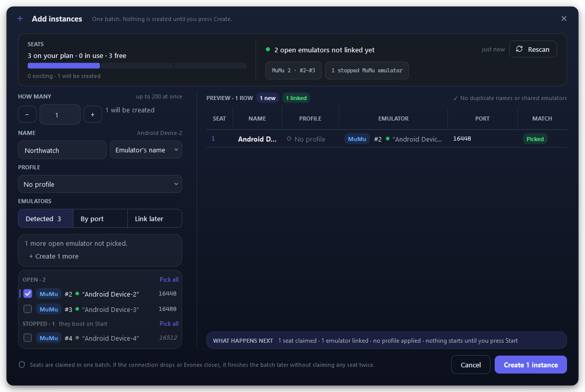The width and height of the screenshot is (585, 392).
Task: Click the PORT column header
Action: [482, 119]
